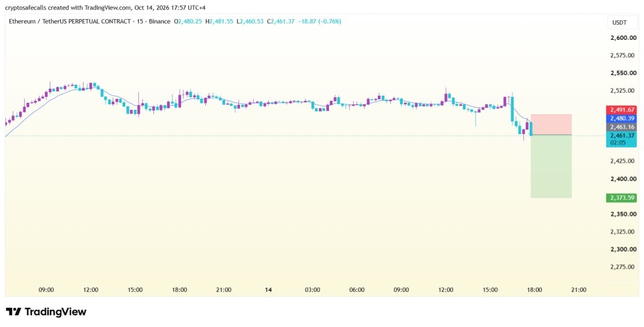
Task: Click the blue 2,480.39 moving average label
Action: (622, 118)
